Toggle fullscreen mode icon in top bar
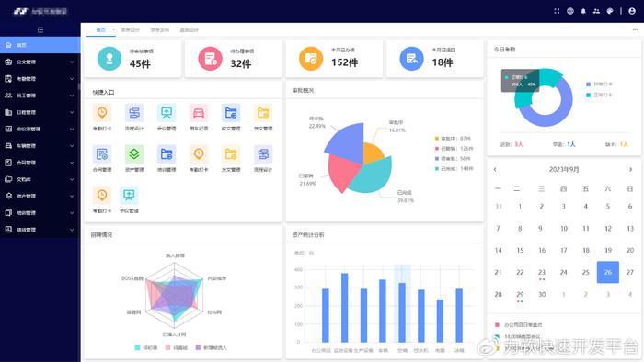Image resolution: width=644 pixels, height=362 pixels. tap(557, 11)
